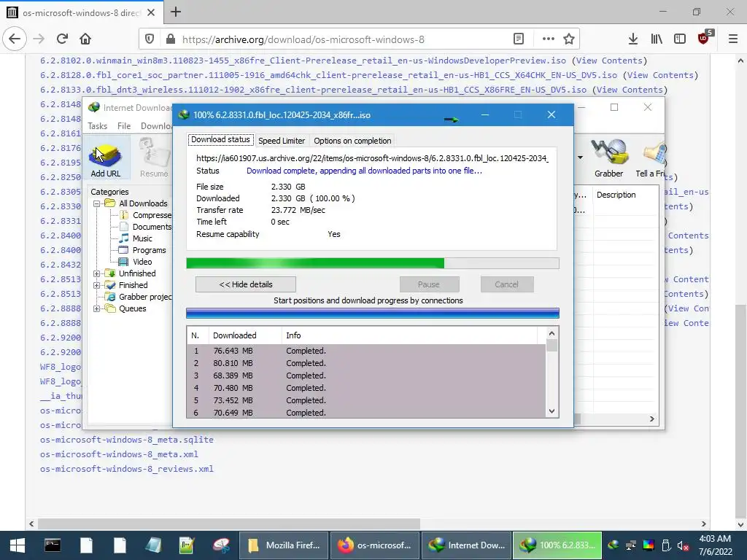Open os-microsoft-windows-8_meta.sqlite link
The width and height of the screenshot is (747, 560).
click(x=127, y=440)
